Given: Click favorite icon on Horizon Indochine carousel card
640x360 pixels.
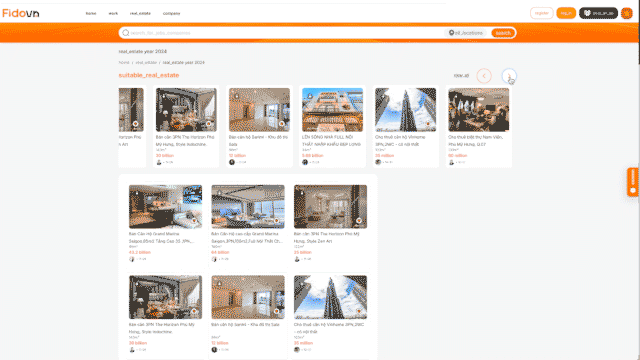Looking at the screenshot, I should [209, 124].
